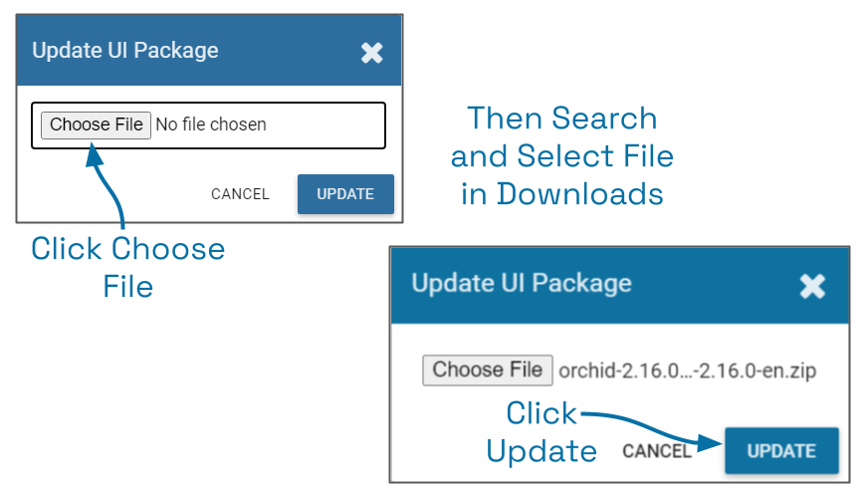The height and width of the screenshot is (501, 868).
Task: Click the 'in Downloads' instruction line
Action: [562, 193]
